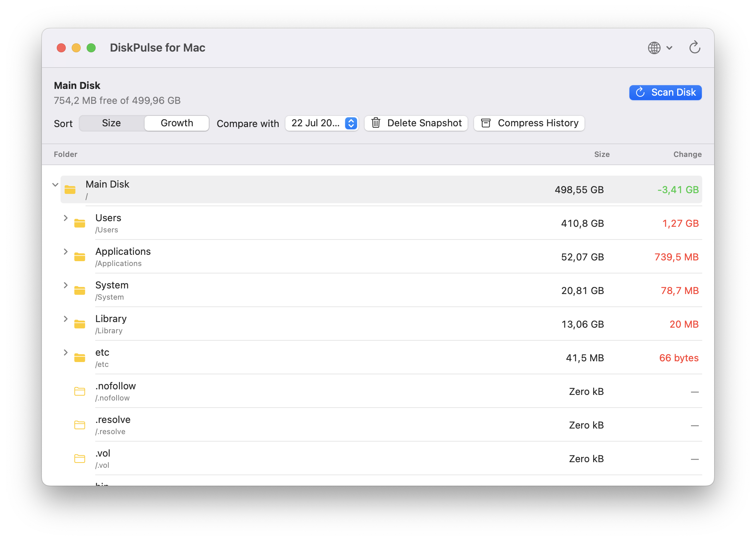Click the trash icon on Delete Snapshot

(x=376, y=123)
